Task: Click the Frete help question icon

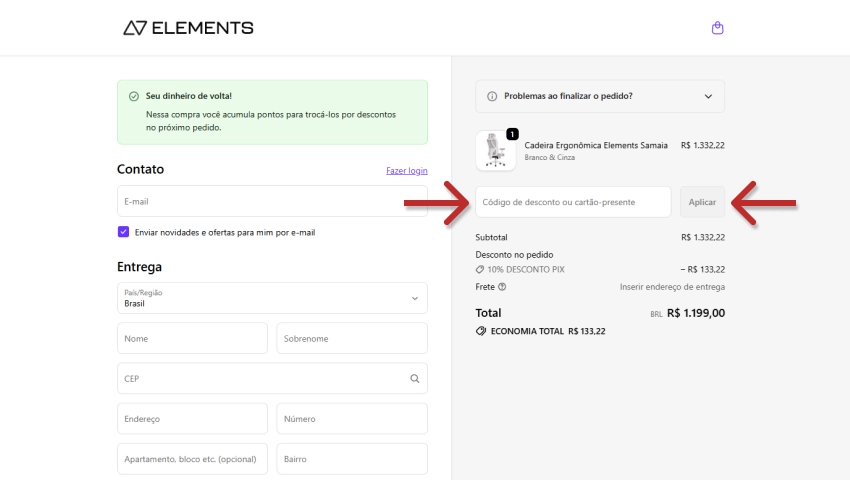Action: coord(502,287)
